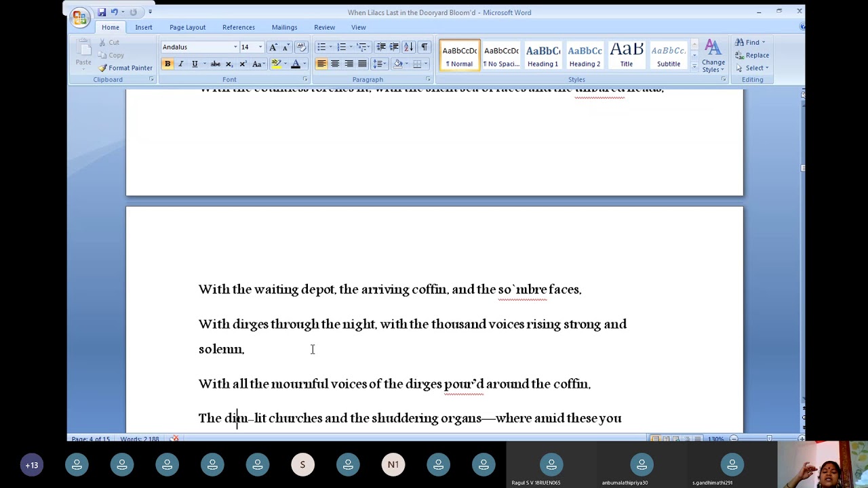Screen dimensions: 868x488
Task: Open Paragraph dialog launcher
Action: pos(428,79)
